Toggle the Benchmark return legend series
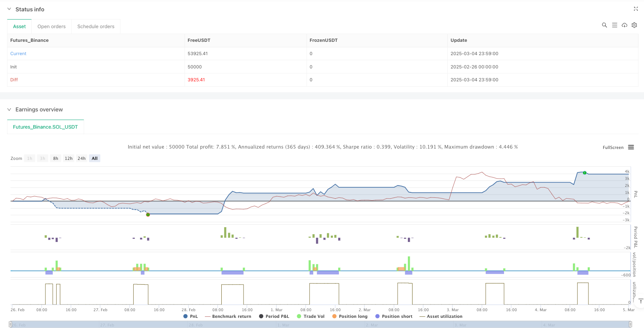 pos(228,316)
